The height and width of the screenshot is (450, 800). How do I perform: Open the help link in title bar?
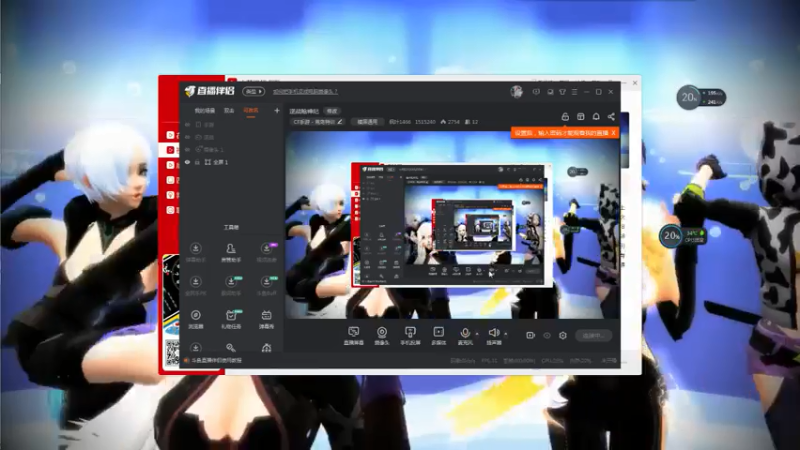point(305,92)
